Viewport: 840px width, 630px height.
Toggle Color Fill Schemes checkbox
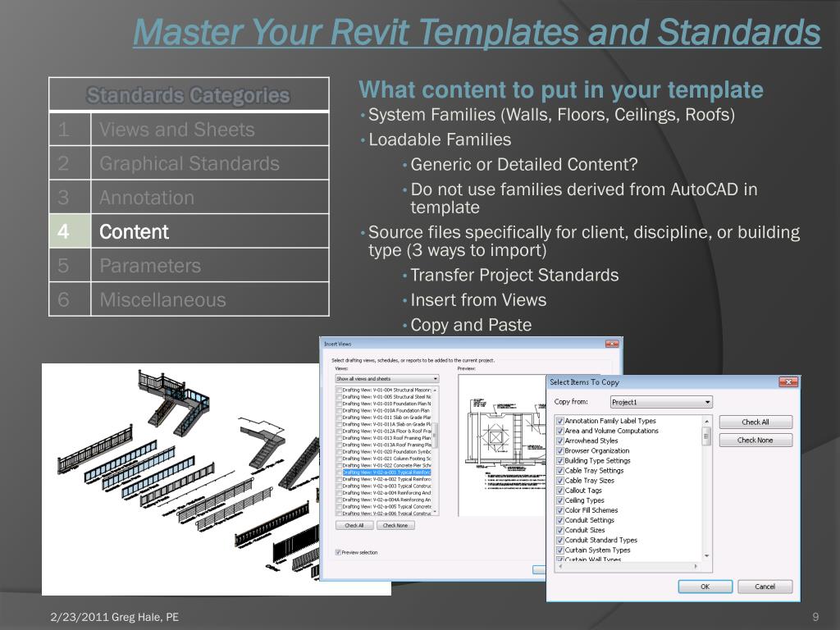pos(559,510)
